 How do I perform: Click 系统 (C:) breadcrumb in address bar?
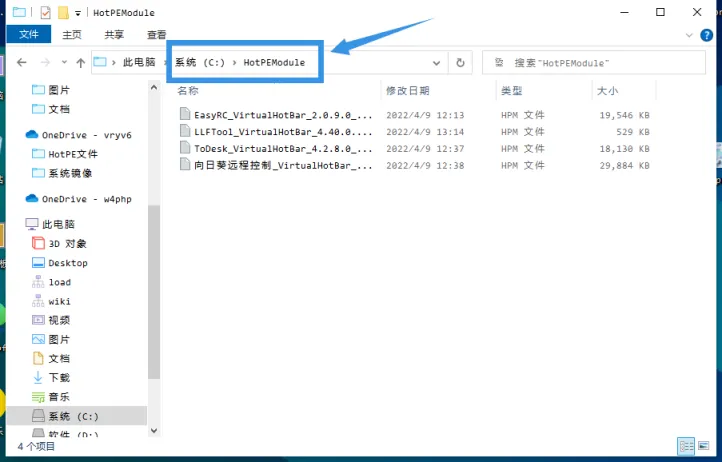pos(200,62)
